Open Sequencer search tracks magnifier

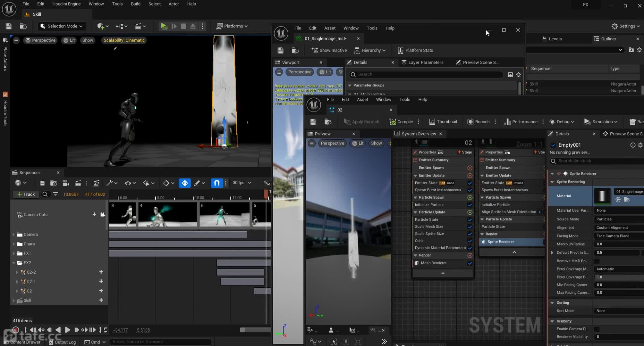(x=45, y=194)
